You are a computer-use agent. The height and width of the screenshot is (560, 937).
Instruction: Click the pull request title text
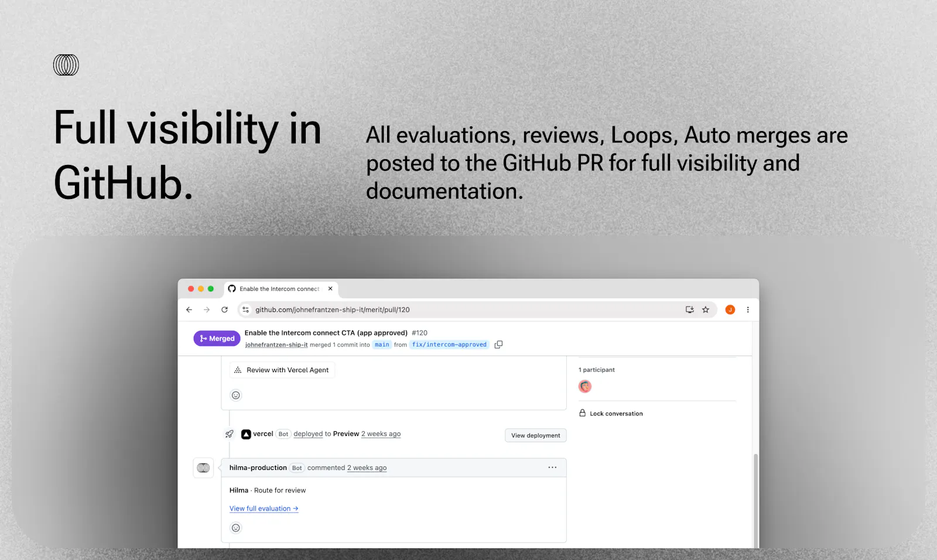tap(326, 332)
